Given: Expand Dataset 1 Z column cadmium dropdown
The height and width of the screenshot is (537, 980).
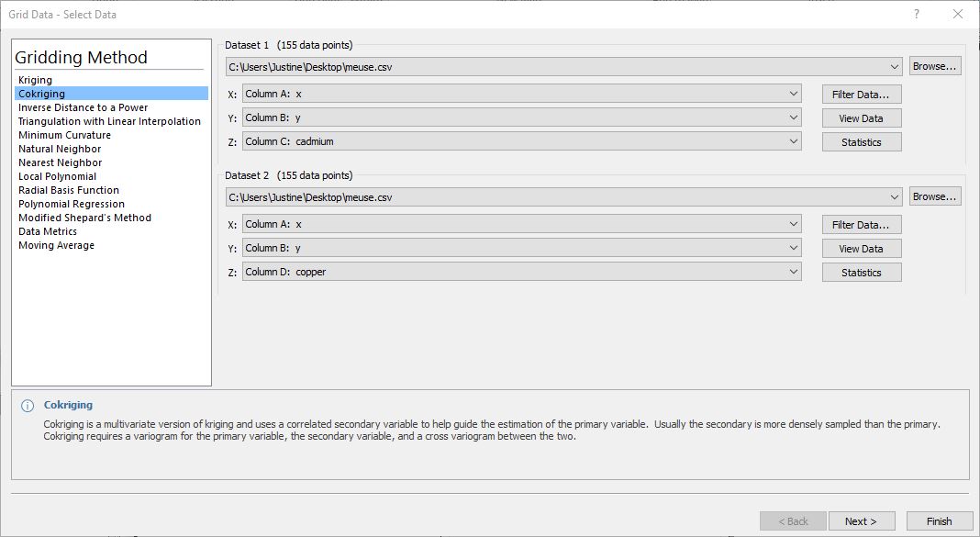Looking at the screenshot, I should (x=522, y=141).
